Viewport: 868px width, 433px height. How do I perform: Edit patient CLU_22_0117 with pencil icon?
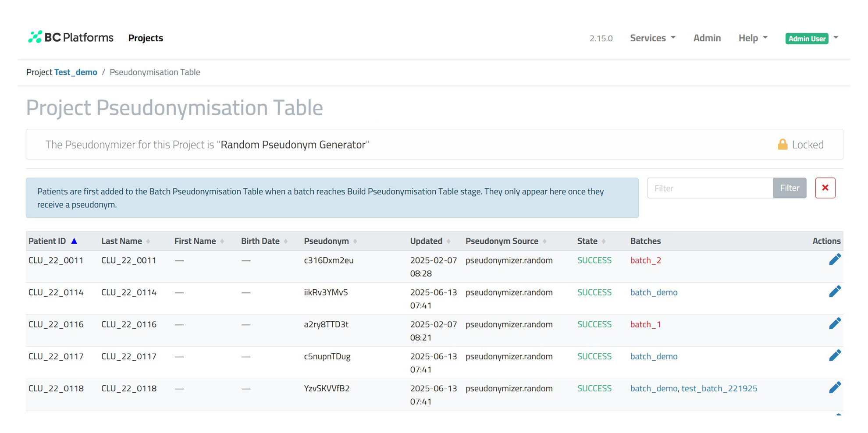click(835, 355)
